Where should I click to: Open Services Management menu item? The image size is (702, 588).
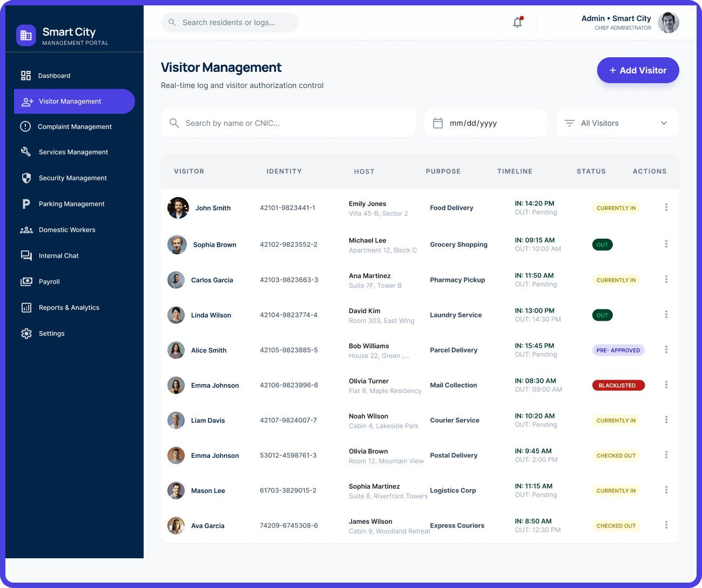point(75,152)
